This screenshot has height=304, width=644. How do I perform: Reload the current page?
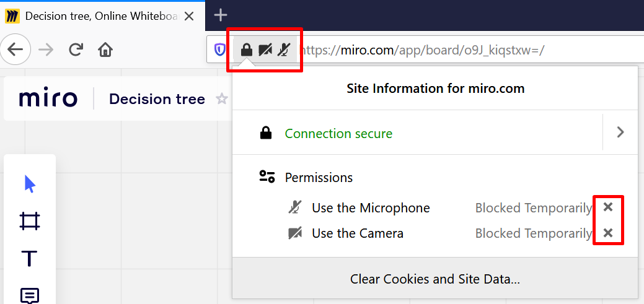76,50
